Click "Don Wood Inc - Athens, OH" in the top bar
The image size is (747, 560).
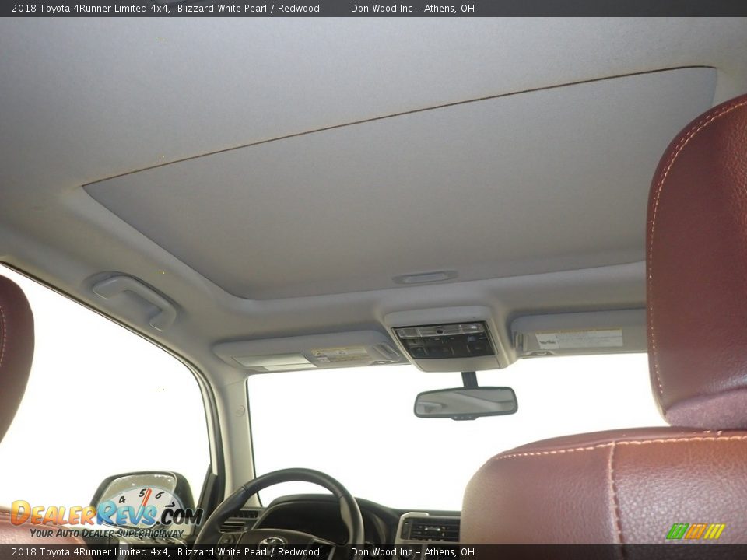coord(412,9)
